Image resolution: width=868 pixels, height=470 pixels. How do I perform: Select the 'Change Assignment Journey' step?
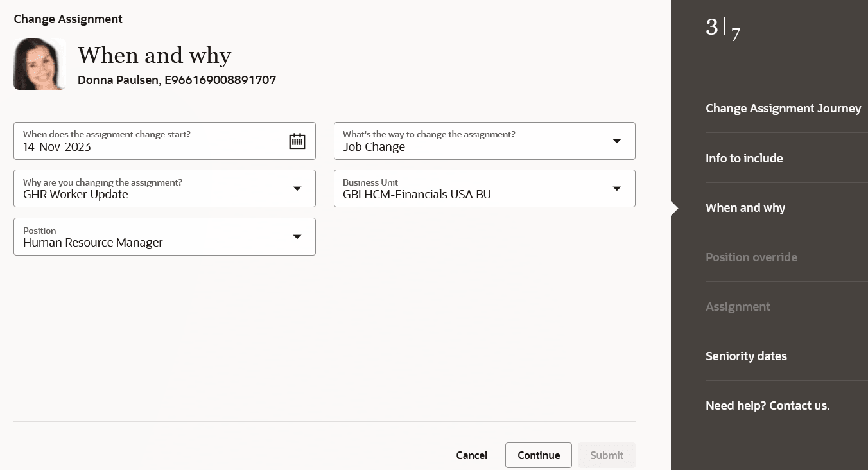[783, 108]
